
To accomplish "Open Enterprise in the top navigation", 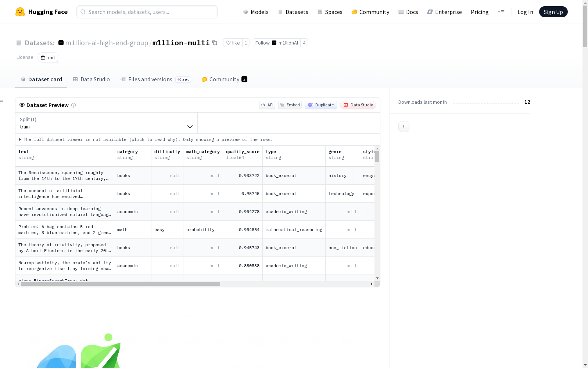I will tap(444, 12).
